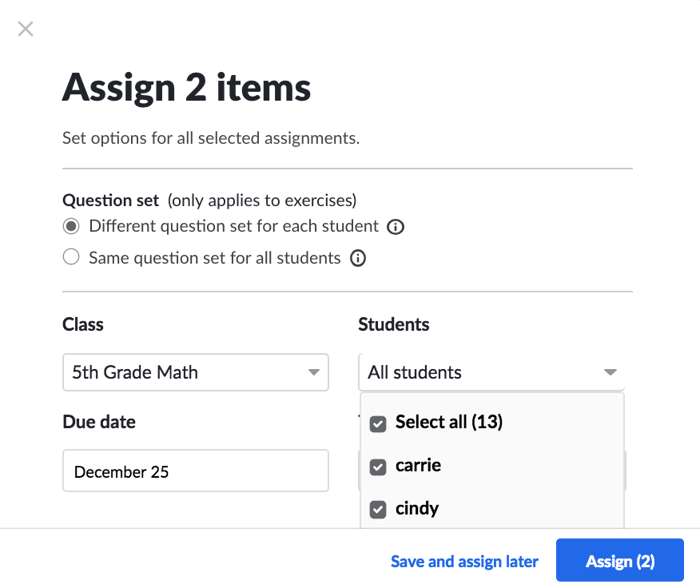Image resolution: width=700 pixels, height=588 pixels.
Task: Select Different question set radio button
Action: click(x=71, y=226)
